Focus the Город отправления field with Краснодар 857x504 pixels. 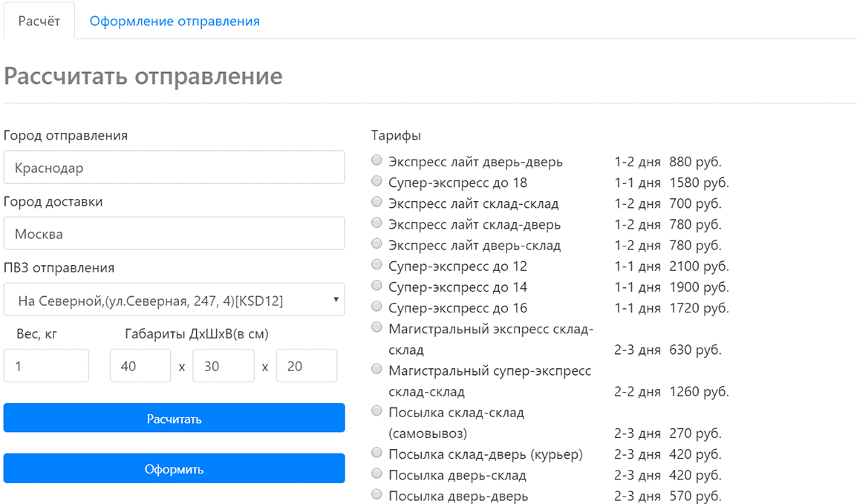174,167
